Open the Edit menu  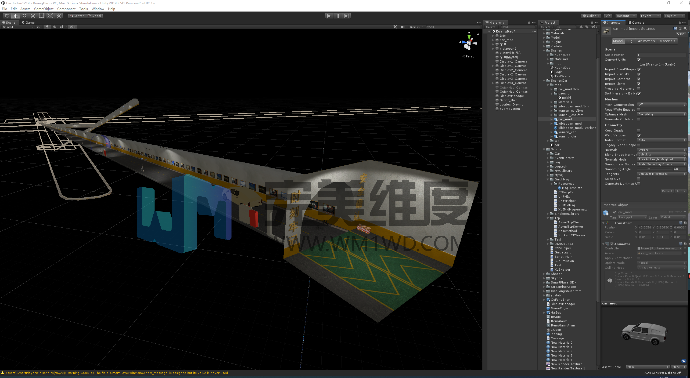click(x=14, y=8)
